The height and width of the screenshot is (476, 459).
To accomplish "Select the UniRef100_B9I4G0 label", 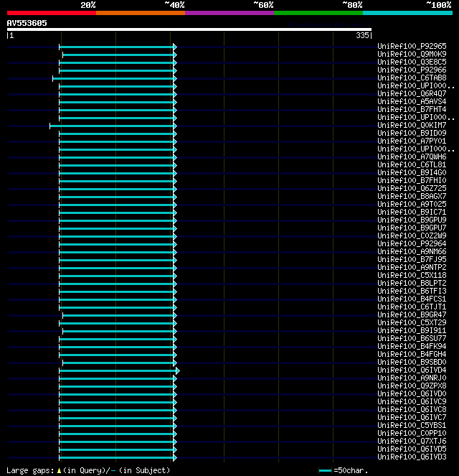I will (412, 172).
